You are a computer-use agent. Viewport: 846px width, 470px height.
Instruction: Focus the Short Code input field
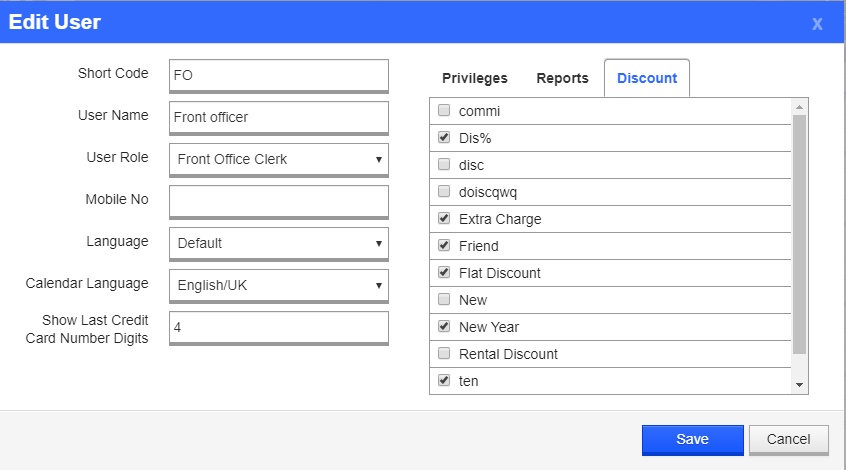(279, 76)
